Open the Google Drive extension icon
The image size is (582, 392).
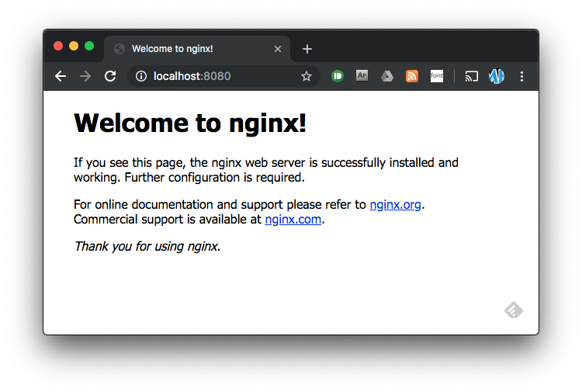point(387,77)
